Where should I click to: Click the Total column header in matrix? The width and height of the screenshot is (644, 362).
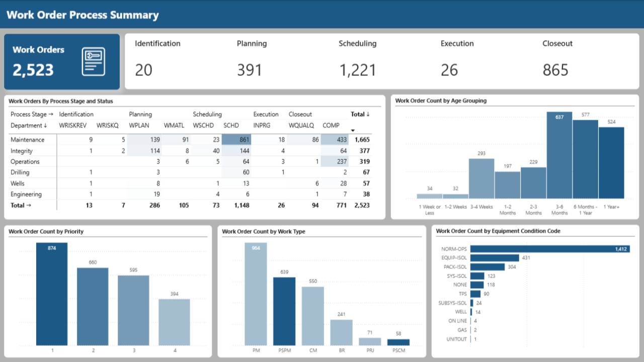[360, 114]
